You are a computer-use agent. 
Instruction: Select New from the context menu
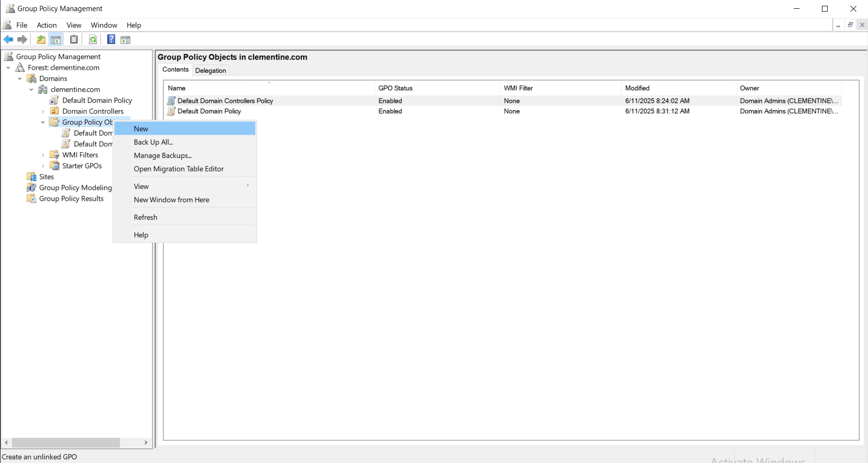pyautogui.click(x=141, y=128)
